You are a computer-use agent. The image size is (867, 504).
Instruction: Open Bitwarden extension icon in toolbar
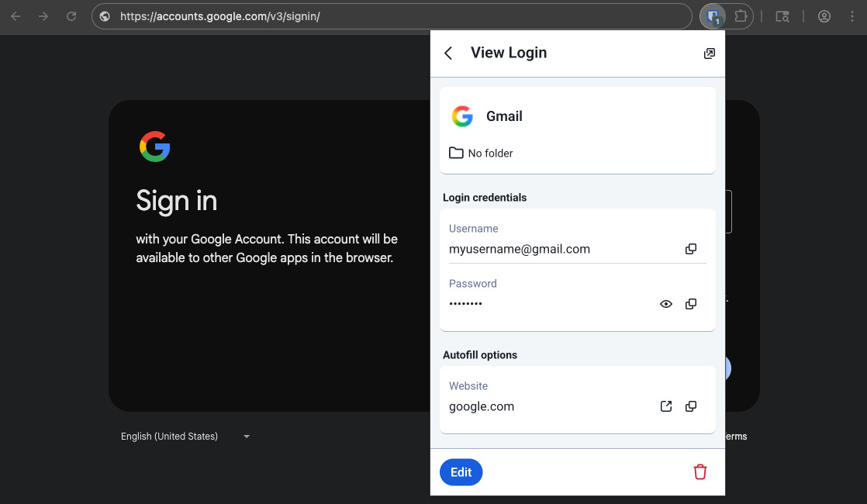coord(713,16)
